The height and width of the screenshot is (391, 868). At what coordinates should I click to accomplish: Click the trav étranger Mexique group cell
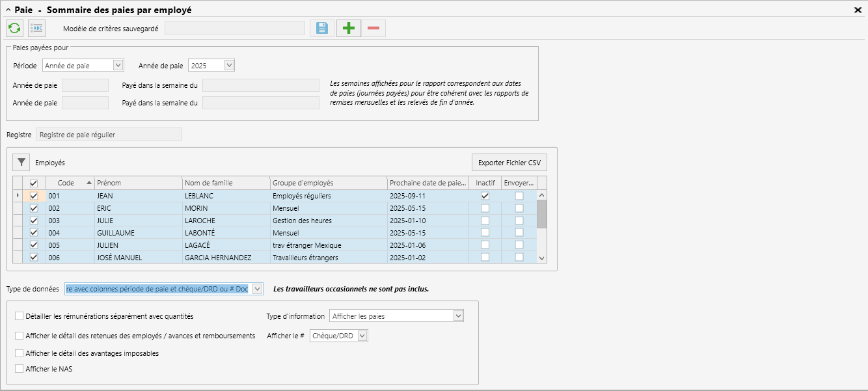[x=329, y=245]
